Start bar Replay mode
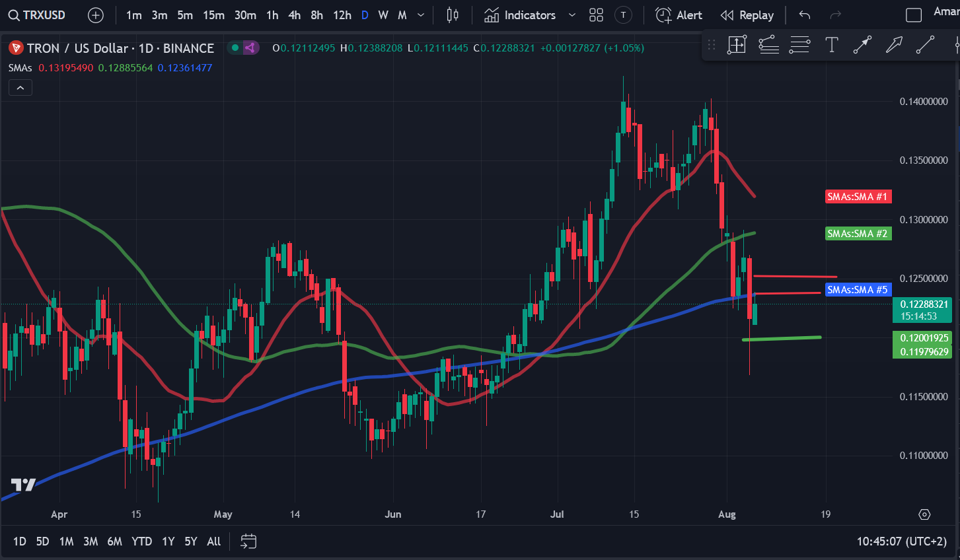960x560 pixels. pyautogui.click(x=747, y=15)
